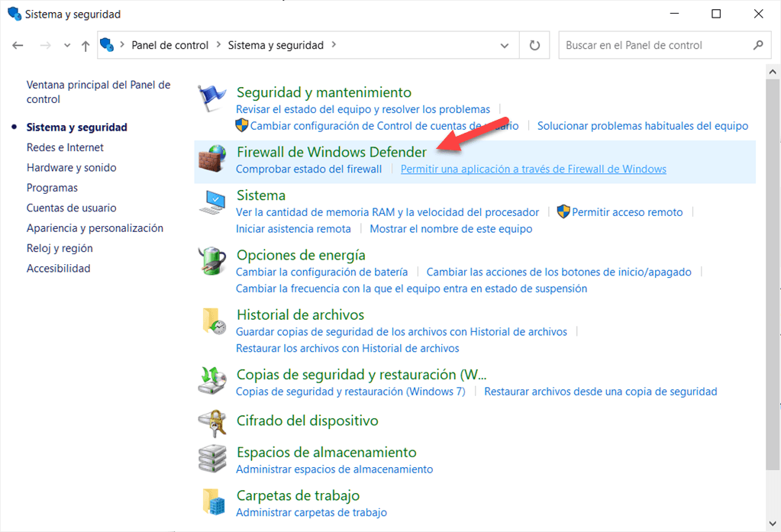This screenshot has width=781, height=532.
Task: Click the Sistema y seguridad title bar icon
Action: click(x=15, y=14)
